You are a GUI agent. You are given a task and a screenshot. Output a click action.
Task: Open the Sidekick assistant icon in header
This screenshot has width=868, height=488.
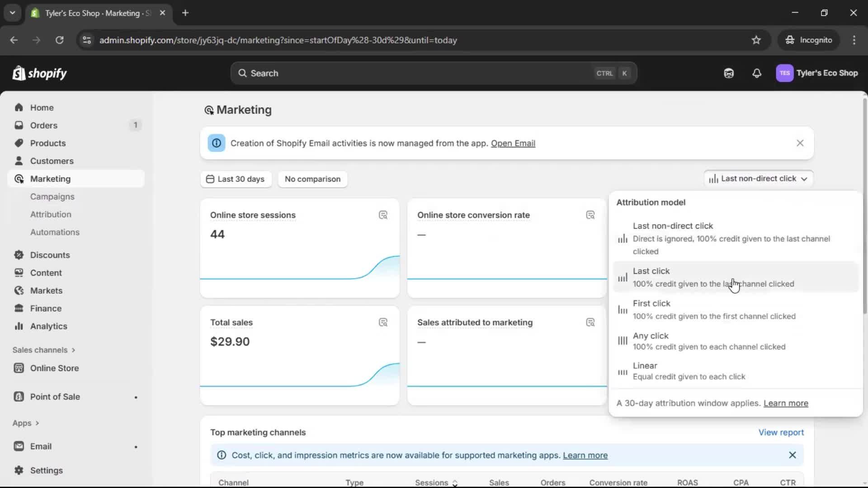[728, 73]
